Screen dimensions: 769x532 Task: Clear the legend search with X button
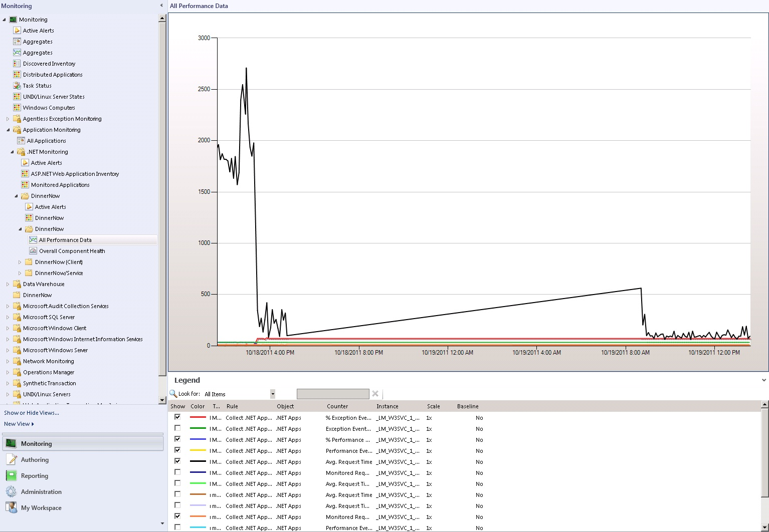375,394
